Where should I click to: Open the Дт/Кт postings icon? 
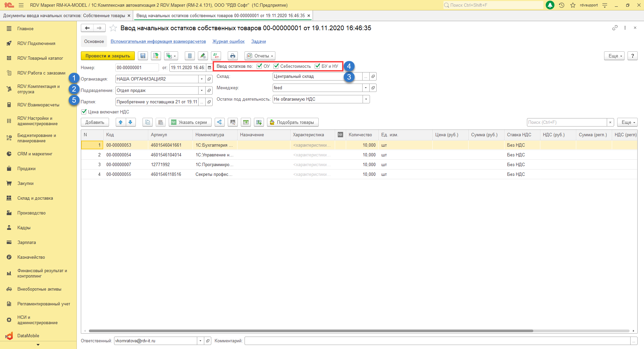216,56
